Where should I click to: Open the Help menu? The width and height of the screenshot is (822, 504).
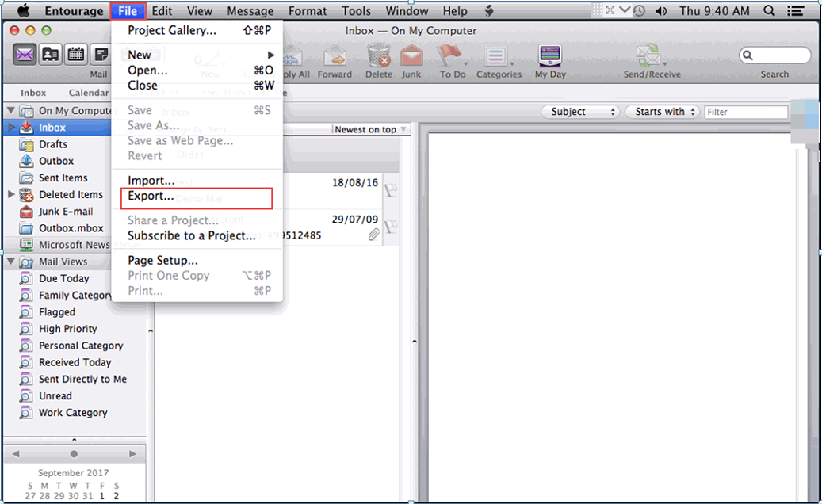point(454,10)
